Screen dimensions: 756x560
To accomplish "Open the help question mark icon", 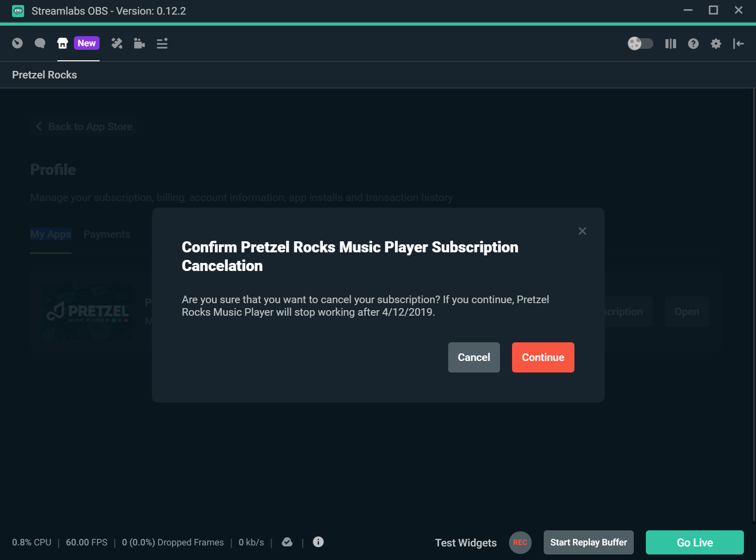I will click(693, 44).
